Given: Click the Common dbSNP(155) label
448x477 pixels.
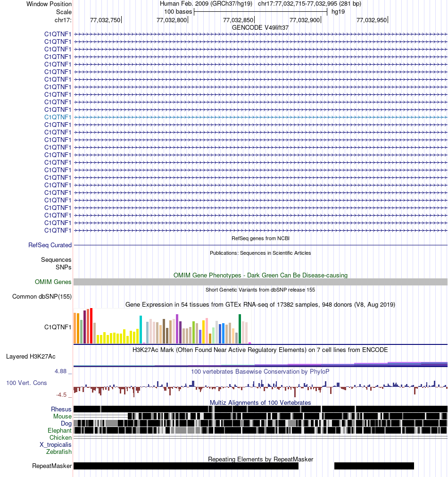Looking at the screenshot, I should pyautogui.click(x=42, y=296).
